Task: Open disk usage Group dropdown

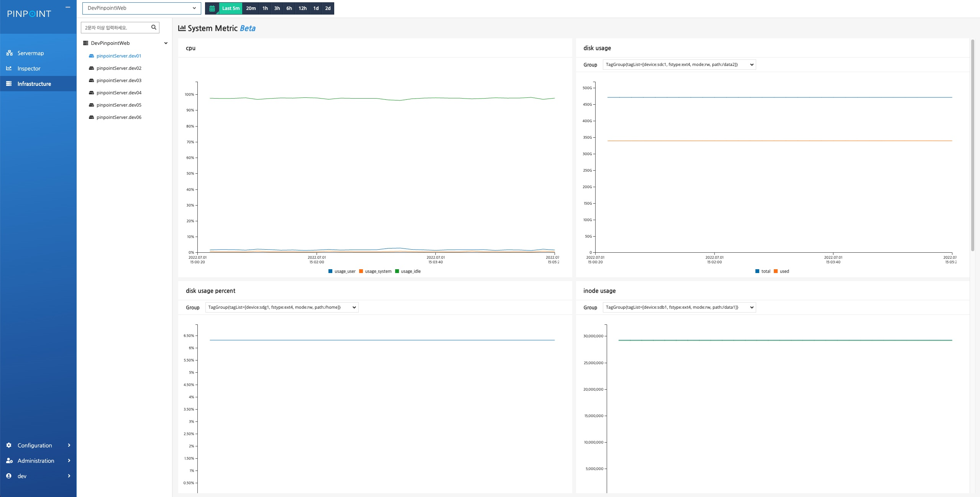Action: click(x=679, y=64)
